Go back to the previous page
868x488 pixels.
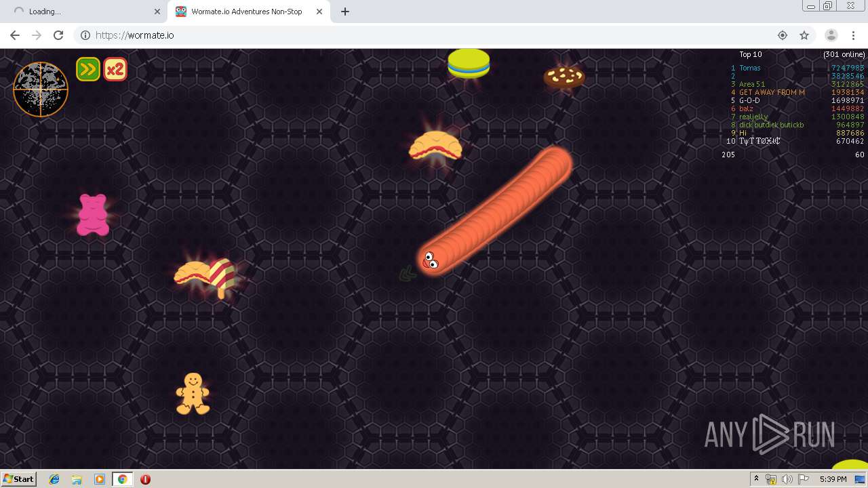coord(15,35)
